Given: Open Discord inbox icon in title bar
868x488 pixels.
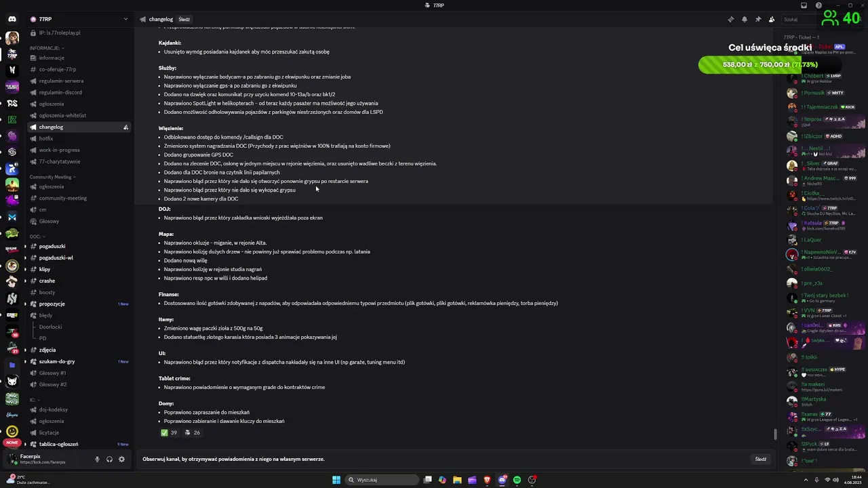Looking at the screenshot, I should click(x=804, y=5).
